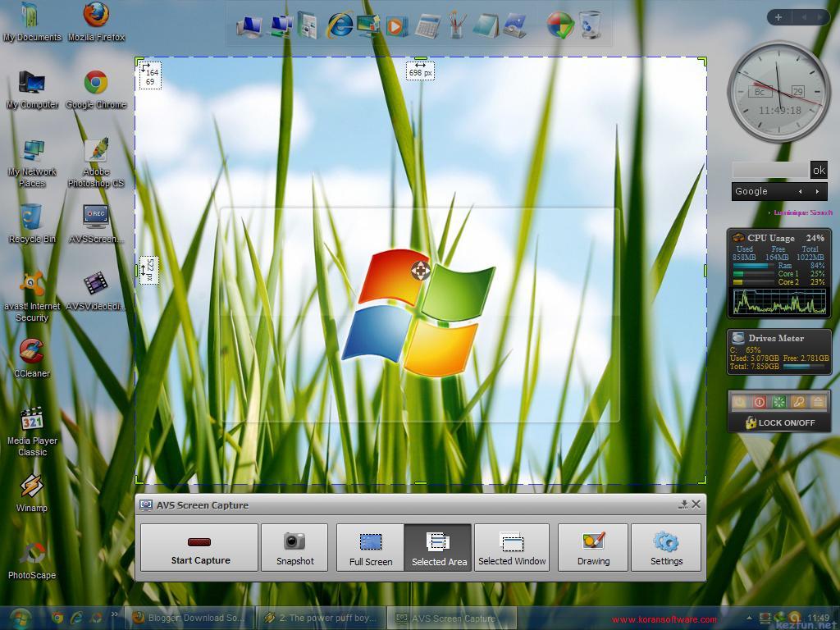Launch the Mozilla Firefox desktop shortcut
840x630 pixels.
click(97, 22)
